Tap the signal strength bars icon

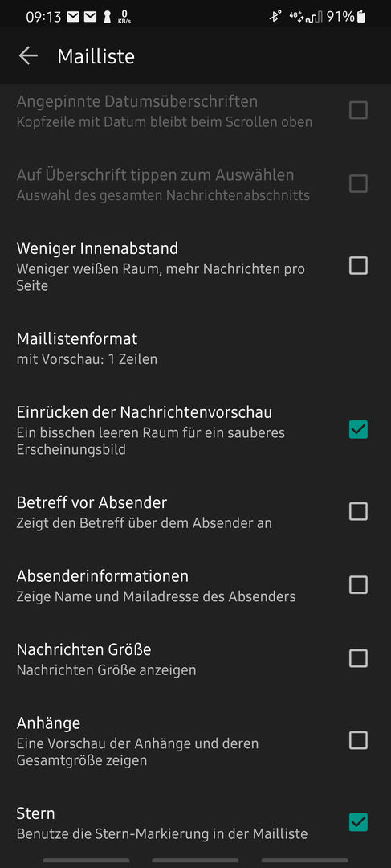(314, 17)
